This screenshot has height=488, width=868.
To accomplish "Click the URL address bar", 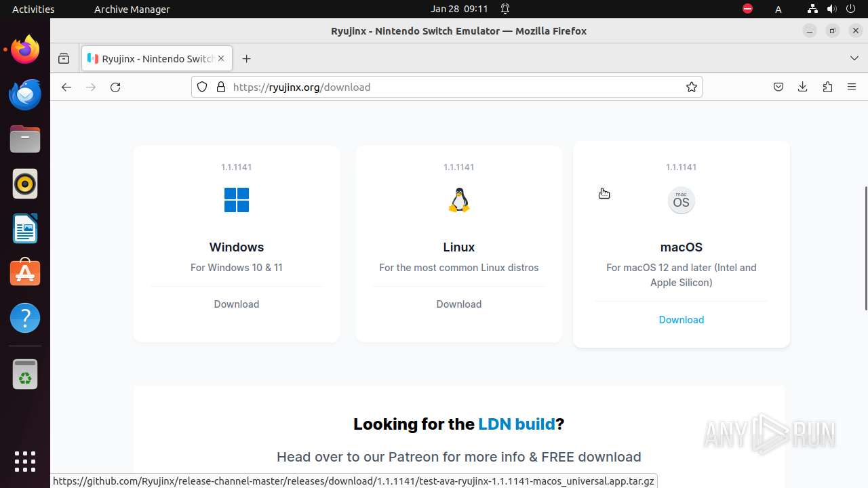I will (x=446, y=87).
